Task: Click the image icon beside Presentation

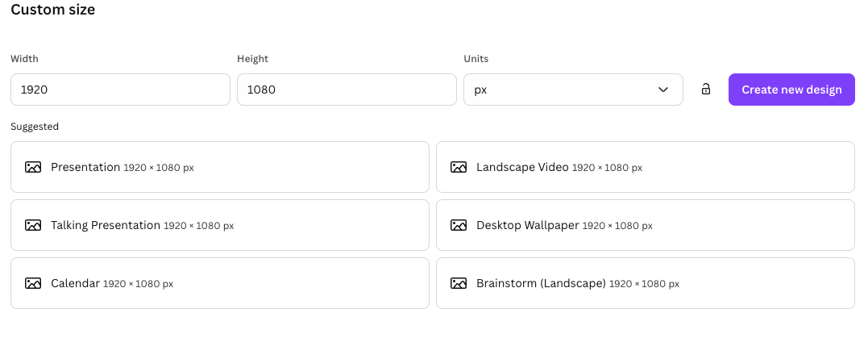Action: (x=33, y=168)
